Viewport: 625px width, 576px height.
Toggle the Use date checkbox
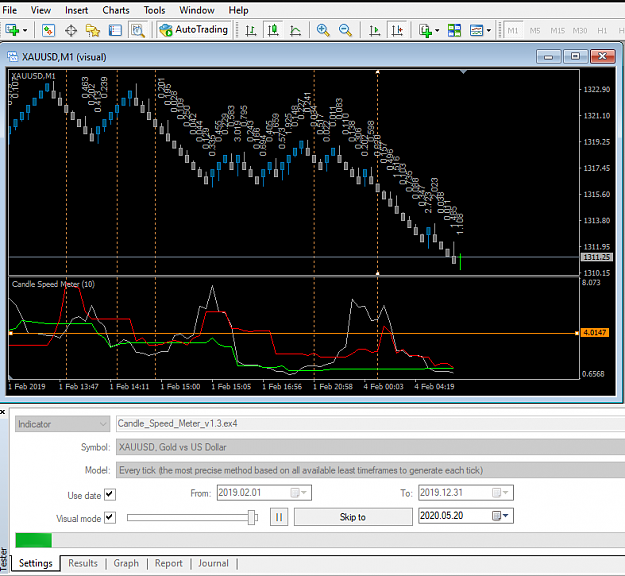110,495
